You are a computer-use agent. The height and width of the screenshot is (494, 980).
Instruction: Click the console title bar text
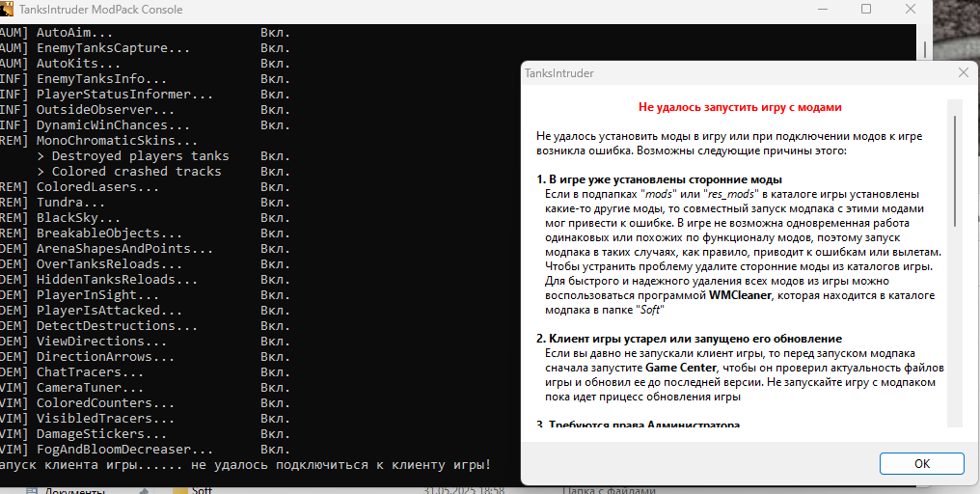pos(100,10)
